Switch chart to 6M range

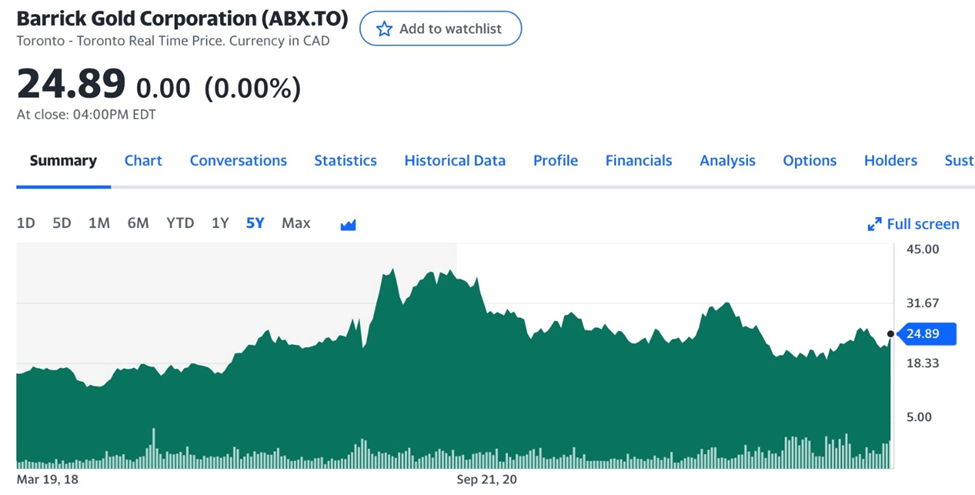click(138, 223)
